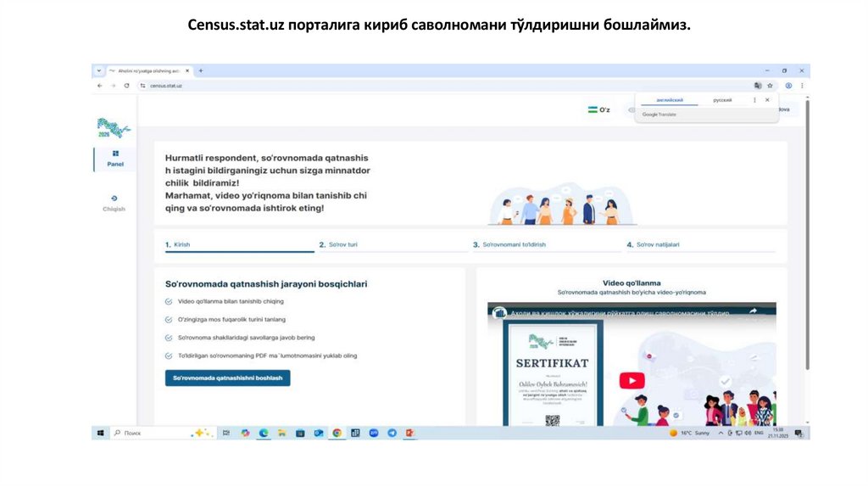The width and height of the screenshot is (868, 487).
Task: Open the Windows Start menu
Action: (100, 434)
